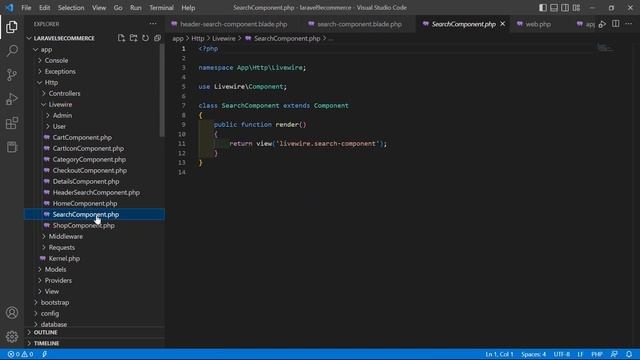Open Run and Debug view

[12, 99]
